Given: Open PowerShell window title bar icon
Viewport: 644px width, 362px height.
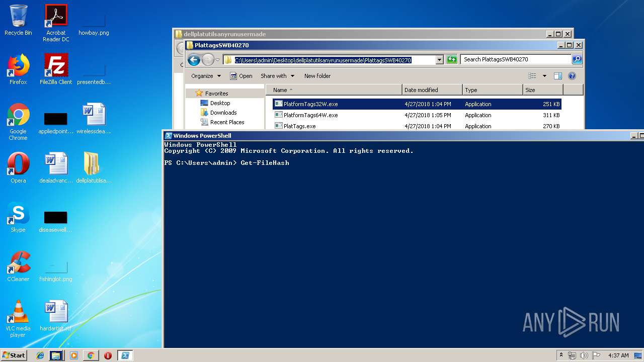Looking at the screenshot, I should point(169,136).
